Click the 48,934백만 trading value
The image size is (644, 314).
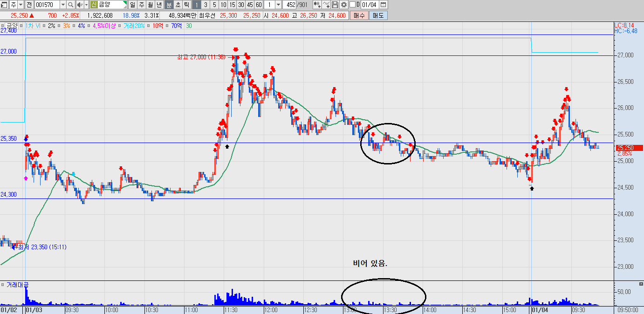coord(182,15)
